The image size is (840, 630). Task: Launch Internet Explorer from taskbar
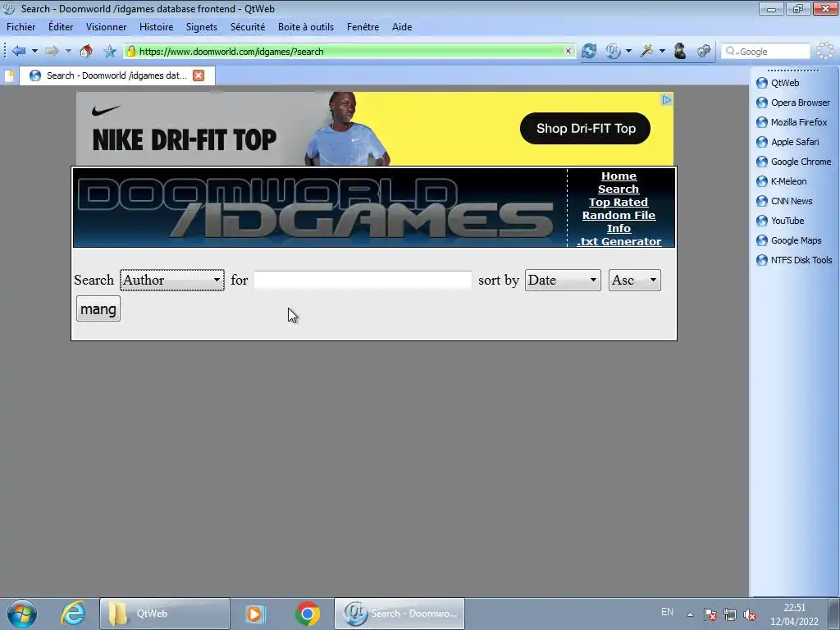(x=73, y=614)
